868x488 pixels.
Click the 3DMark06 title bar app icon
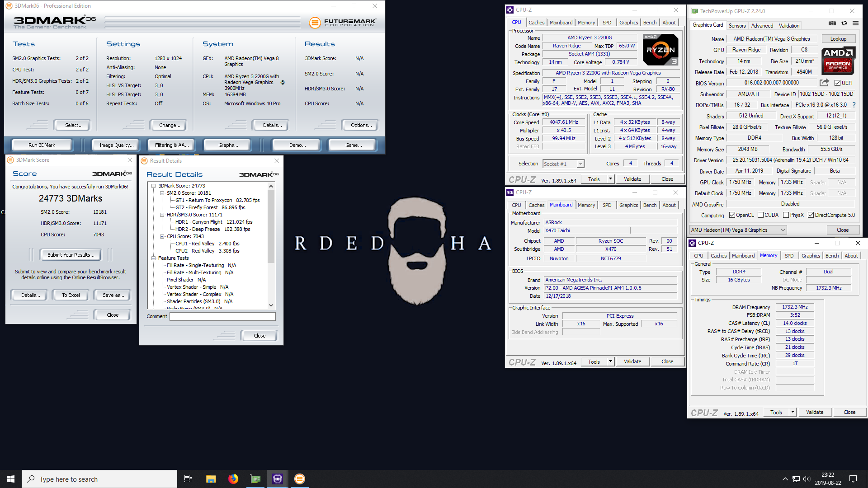pos(9,6)
